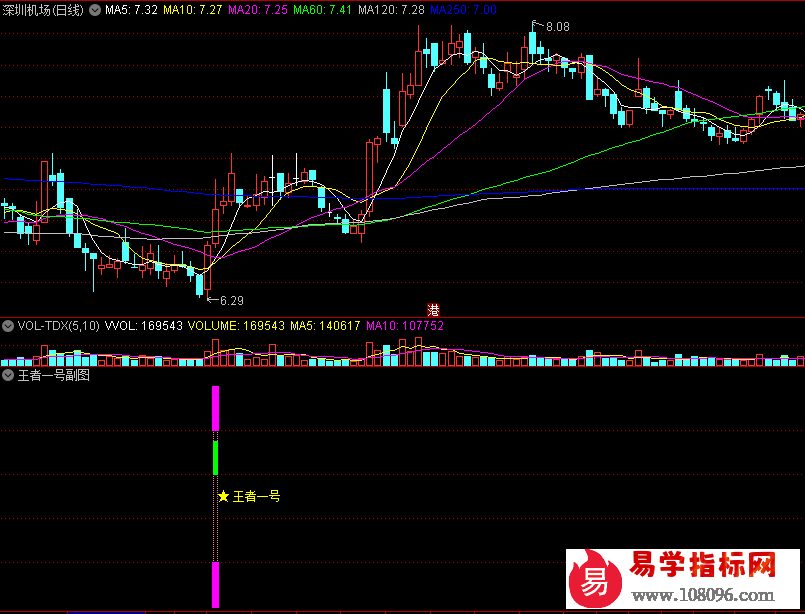805x614 pixels.
Task: Click the red 港 badge icon
Action: coord(434,310)
